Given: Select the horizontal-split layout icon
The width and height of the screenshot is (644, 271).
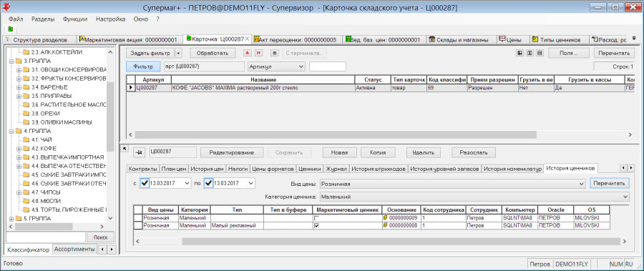Looking at the screenshot, I should coord(540,53).
